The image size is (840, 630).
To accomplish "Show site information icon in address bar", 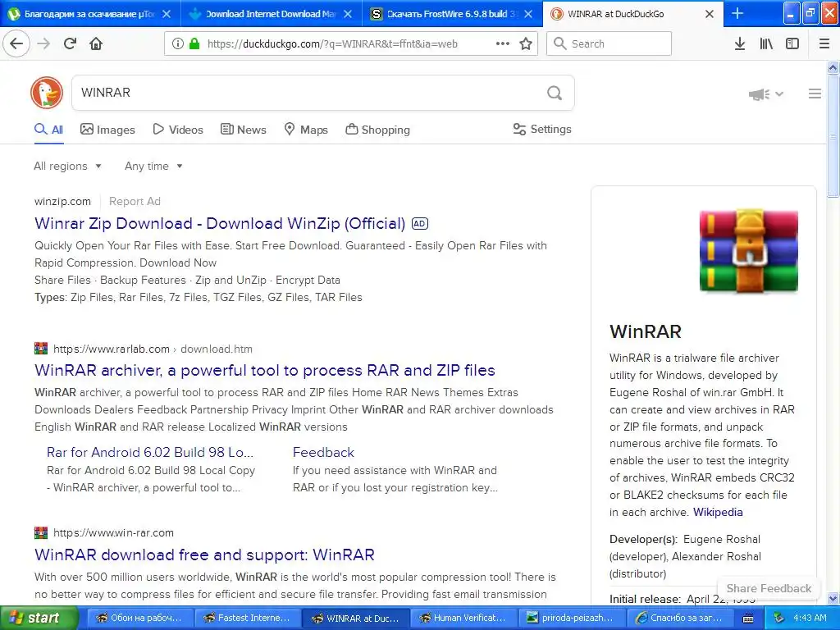I will click(x=177, y=43).
